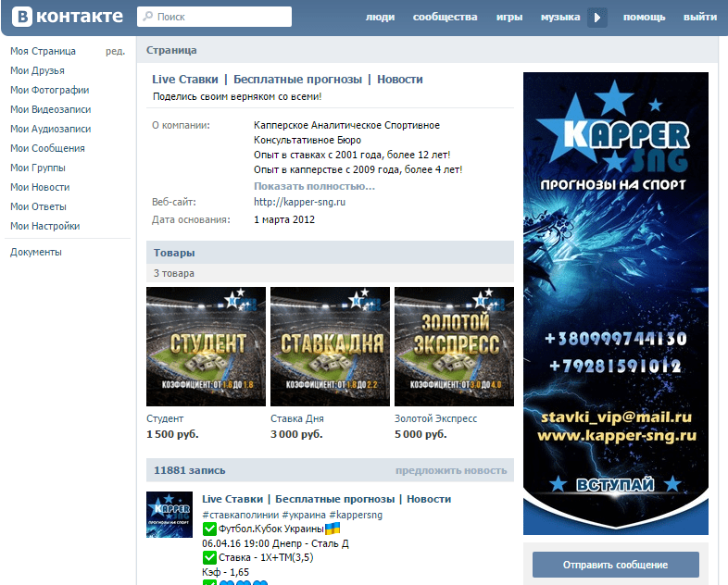
Task: Click предложить новость link
Action: point(451,470)
